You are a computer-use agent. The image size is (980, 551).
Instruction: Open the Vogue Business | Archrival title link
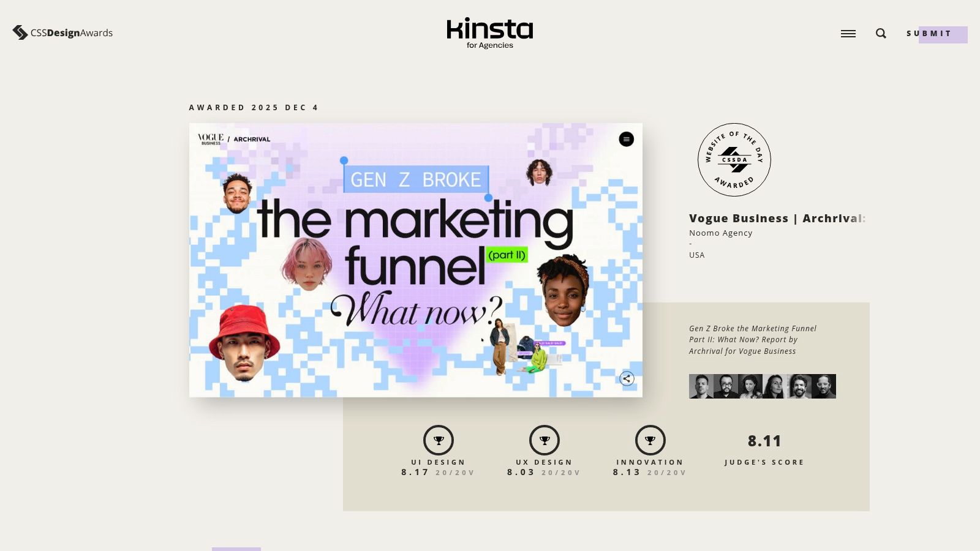point(777,219)
